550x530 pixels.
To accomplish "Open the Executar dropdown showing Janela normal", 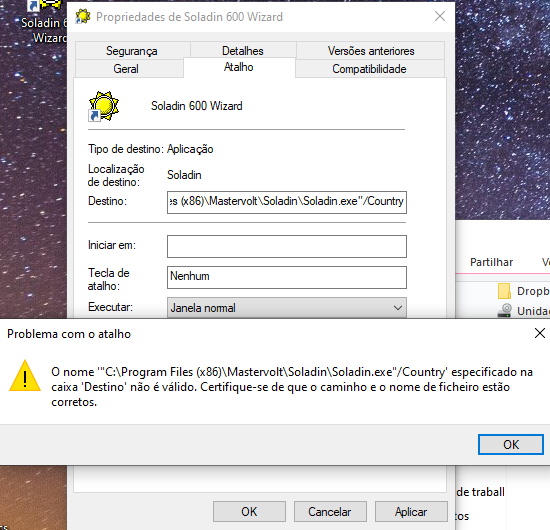I will [x=287, y=308].
